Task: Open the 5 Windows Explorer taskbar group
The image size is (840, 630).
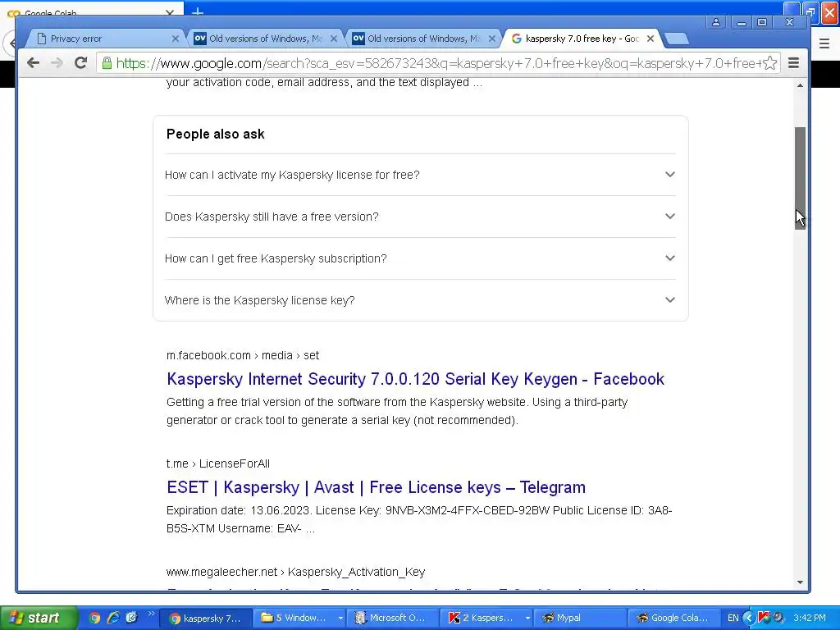Action: click(299, 618)
